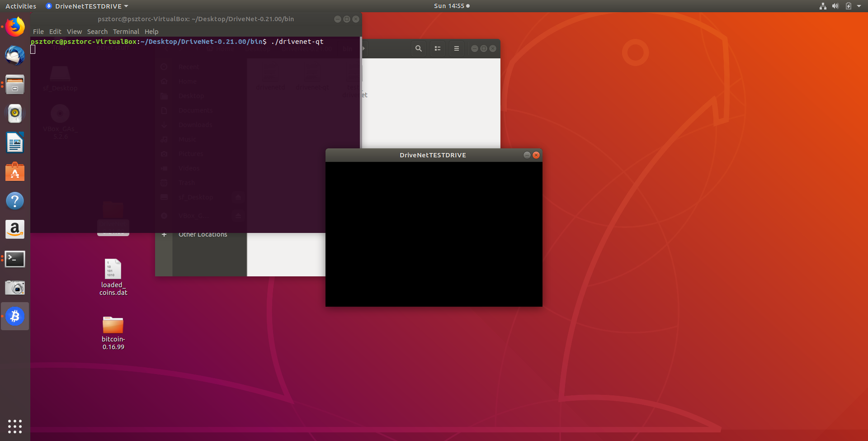This screenshot has height=441, width=868.
Task: Open the terminal Edit menu
Action: (55, 32)
